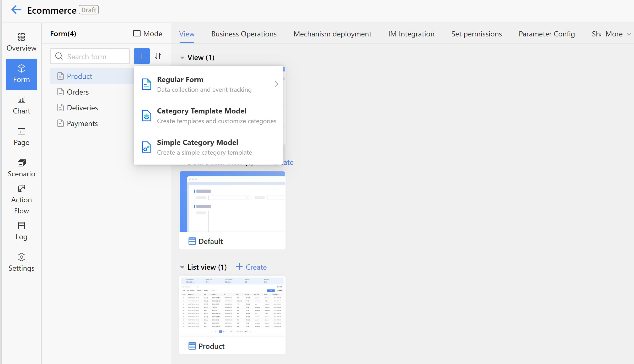The image size is (634, 364).
Task: Click the blue add form button
Action: (x=142, y=56)
